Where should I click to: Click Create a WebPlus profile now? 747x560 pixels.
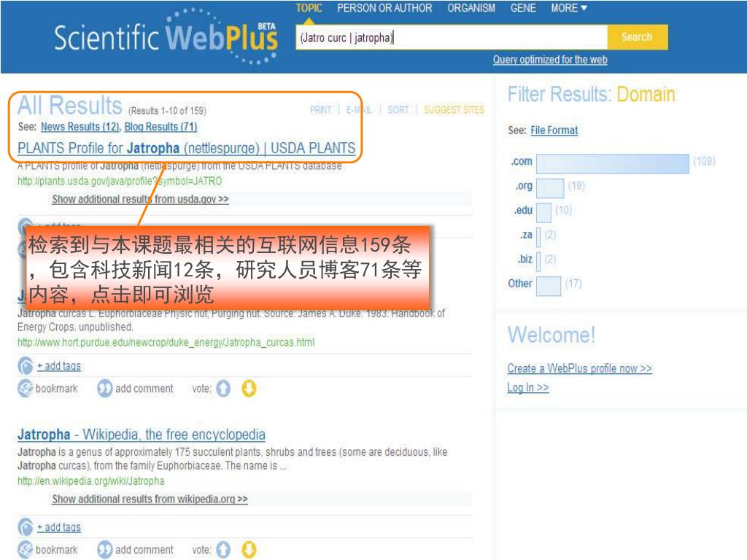[579, 368]
